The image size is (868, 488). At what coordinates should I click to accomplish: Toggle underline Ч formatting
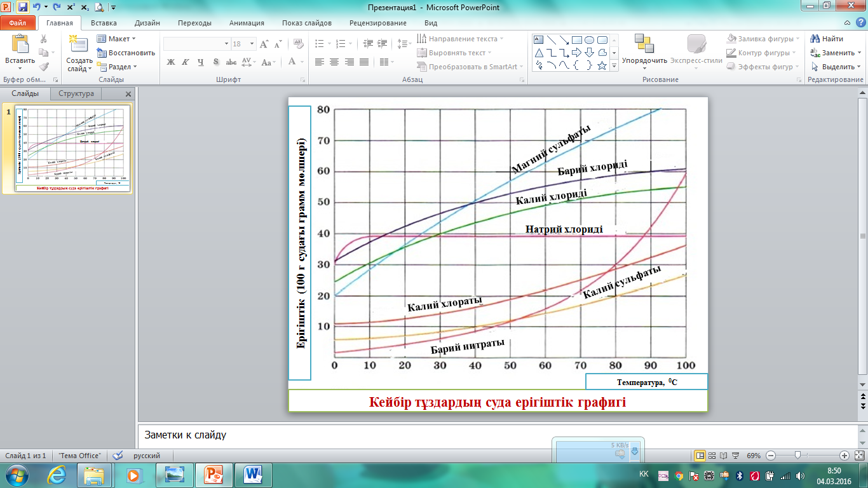pos(201,62)
